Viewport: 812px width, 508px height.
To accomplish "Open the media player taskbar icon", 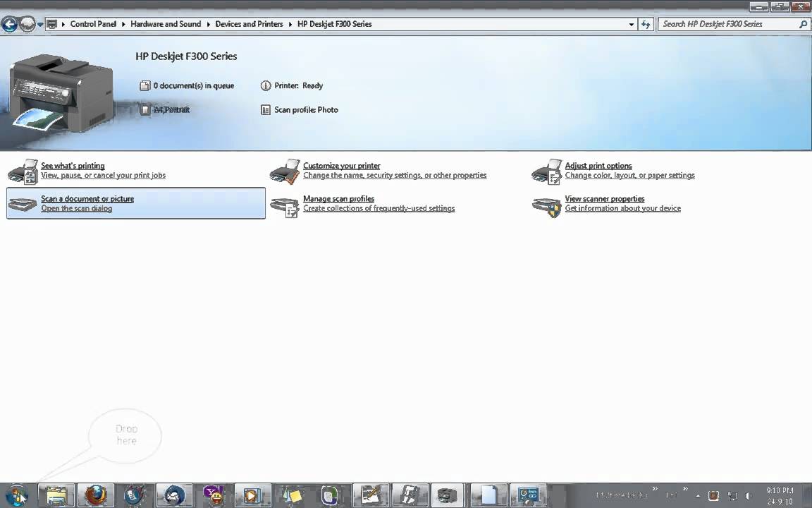I will click(x=253, y=495).
